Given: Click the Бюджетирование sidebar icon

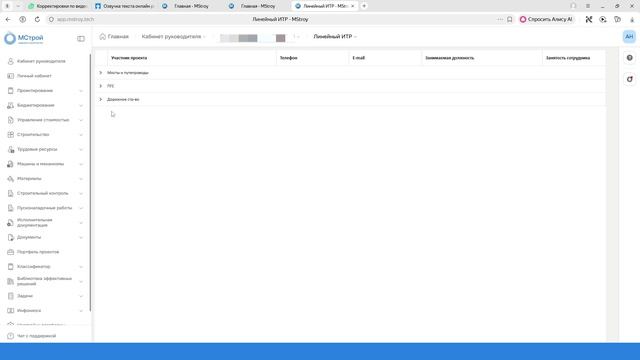Looking at the screenshot, I should [11, 105].
